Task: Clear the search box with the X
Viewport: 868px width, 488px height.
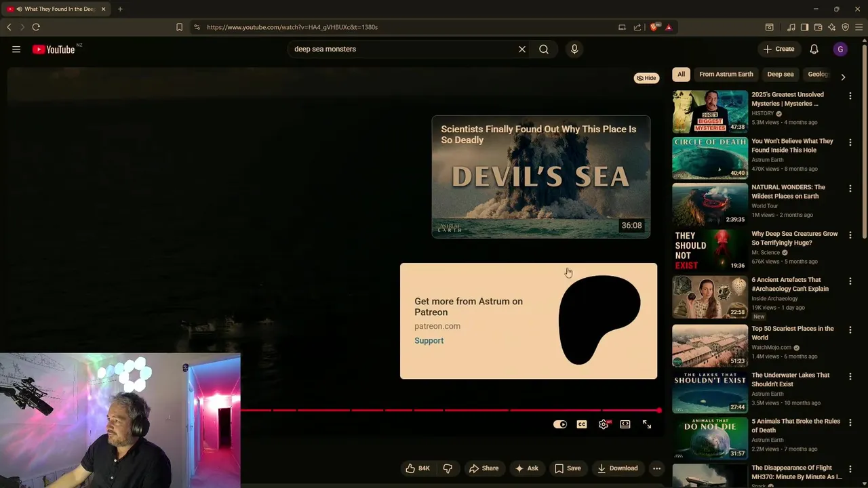Action: tap(522, 49)
